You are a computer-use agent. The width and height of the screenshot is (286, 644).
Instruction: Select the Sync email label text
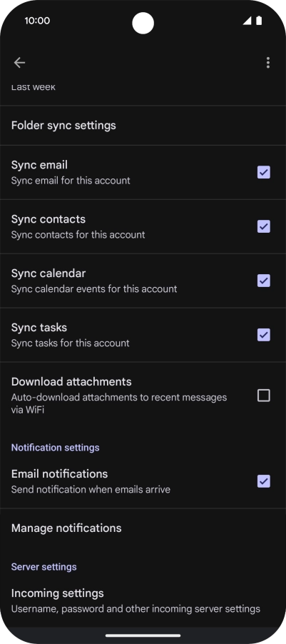click(x=39, y=165)
